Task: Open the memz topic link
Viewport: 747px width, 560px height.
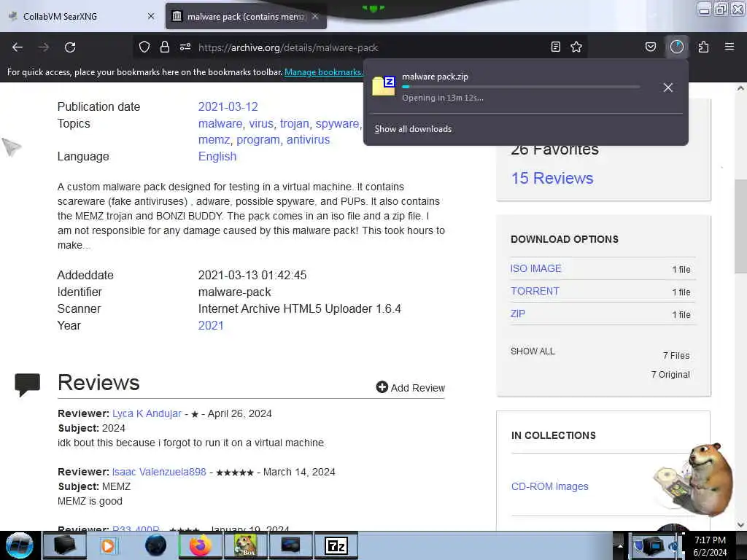Action: (x=214, y=140)
